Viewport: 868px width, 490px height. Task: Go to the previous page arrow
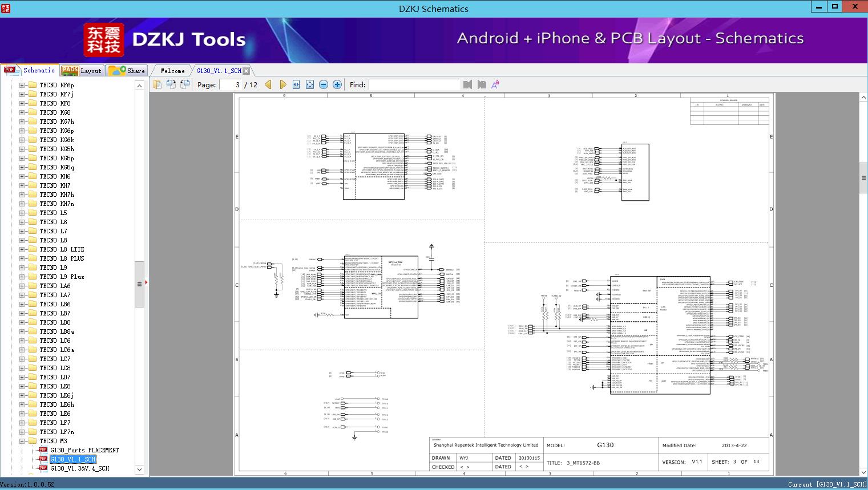pyautogui.click(x=268, y=84)
